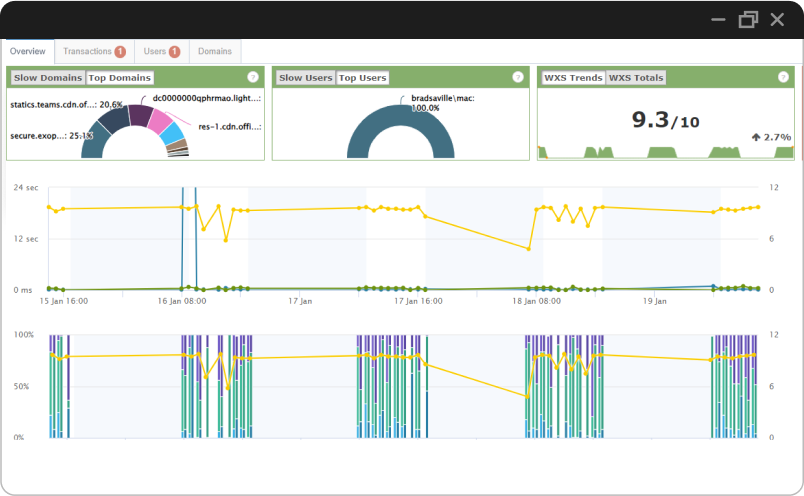Open help icon in WXS Trends panel
Screen dimensions: 804x496
(783, 77)
